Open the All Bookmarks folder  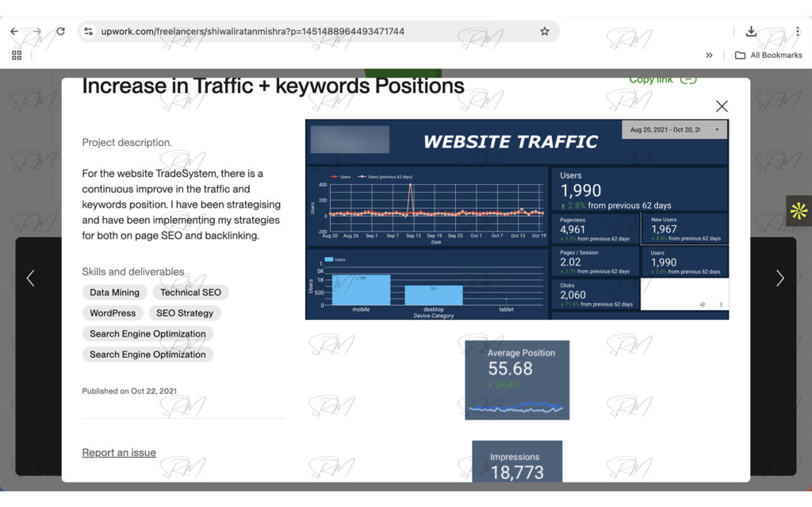pos(768,55)
